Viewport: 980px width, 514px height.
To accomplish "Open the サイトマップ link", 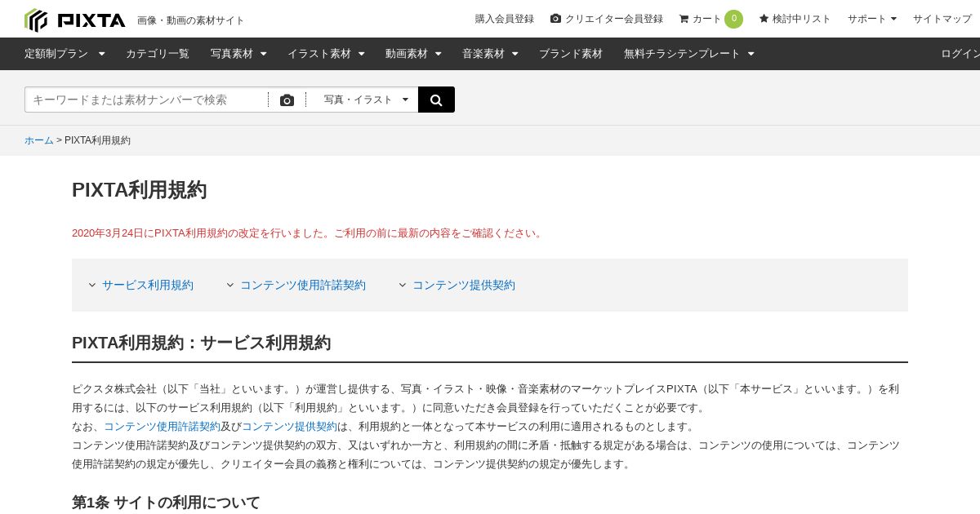I will (x=942, y=19).
